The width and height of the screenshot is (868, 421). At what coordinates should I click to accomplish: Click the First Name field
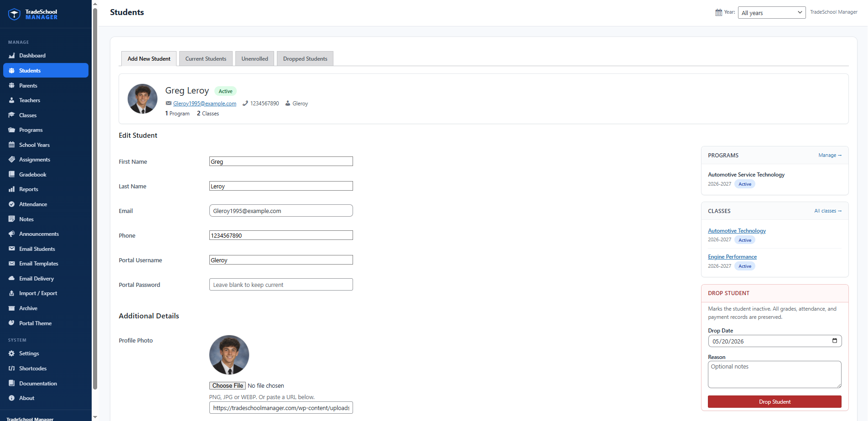point(281,161)
